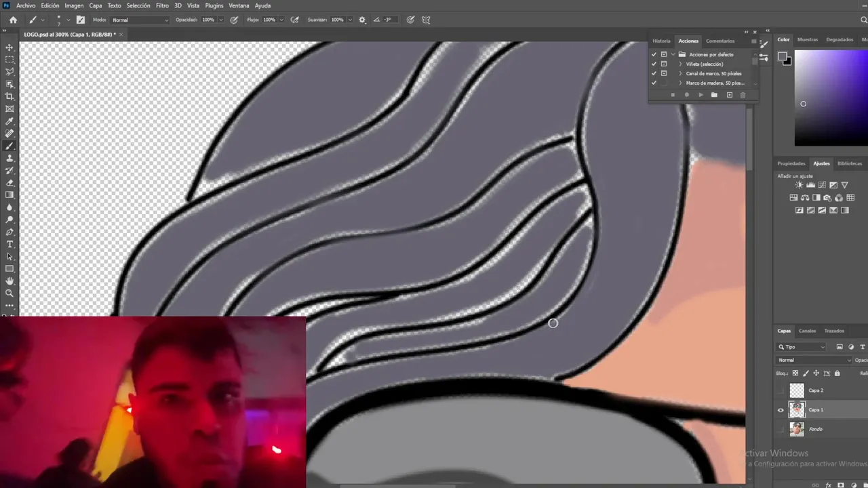Begin recording an action

pyautogui.click(x=687, y=95)
